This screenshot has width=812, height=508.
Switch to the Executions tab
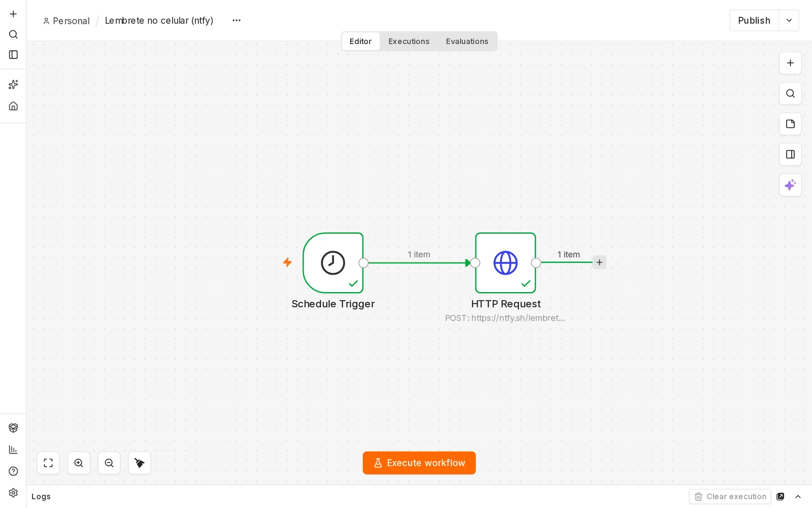tap(409, 41)
